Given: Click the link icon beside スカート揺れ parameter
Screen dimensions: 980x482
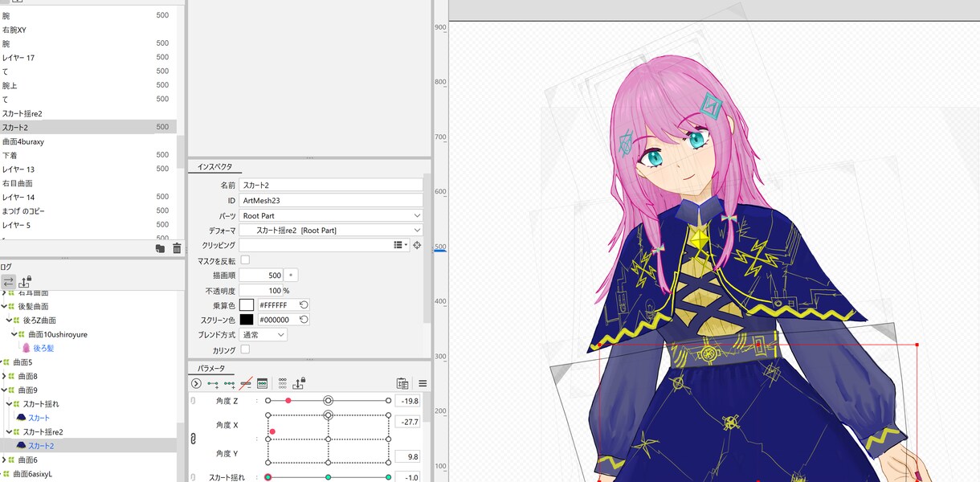Looking at the screenshot, I should [193, 477].
